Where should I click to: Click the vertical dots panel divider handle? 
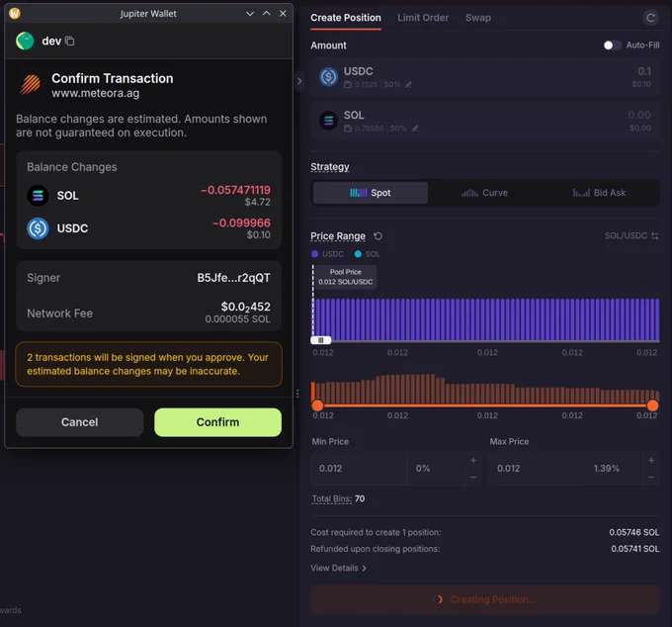(x=297, y=394)
